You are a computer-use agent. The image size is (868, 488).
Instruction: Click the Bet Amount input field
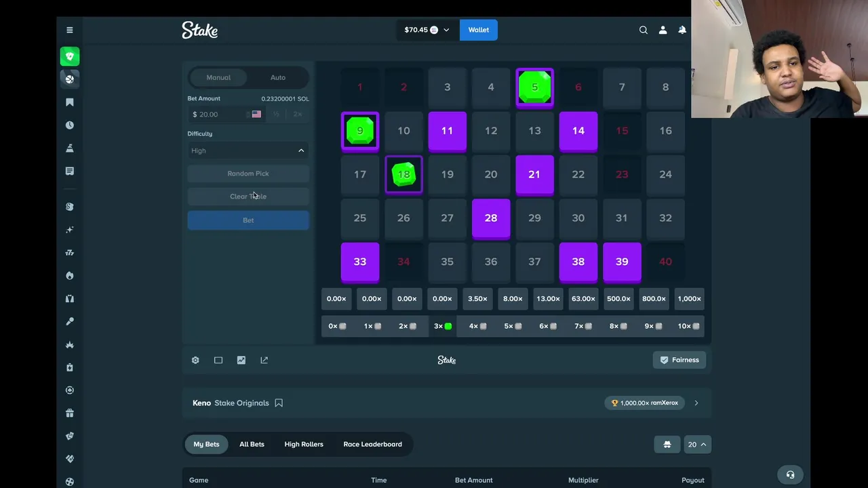tap(226, 115)
